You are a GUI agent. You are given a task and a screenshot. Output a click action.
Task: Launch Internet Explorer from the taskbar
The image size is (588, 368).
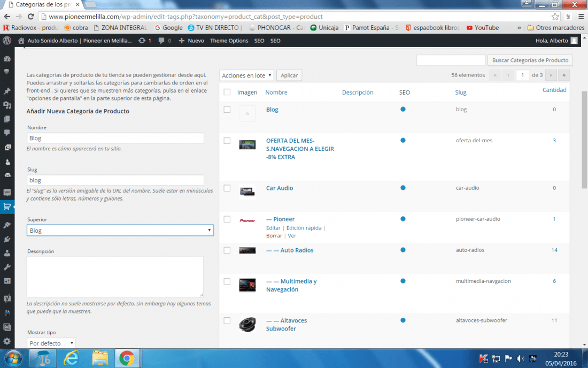[71, 358]
